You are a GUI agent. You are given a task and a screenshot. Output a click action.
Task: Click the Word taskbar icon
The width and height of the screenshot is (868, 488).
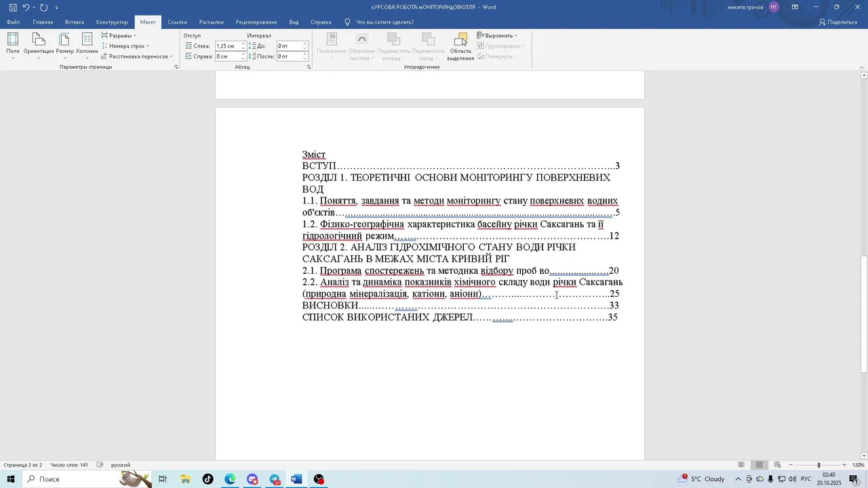(x=296, y=479)
